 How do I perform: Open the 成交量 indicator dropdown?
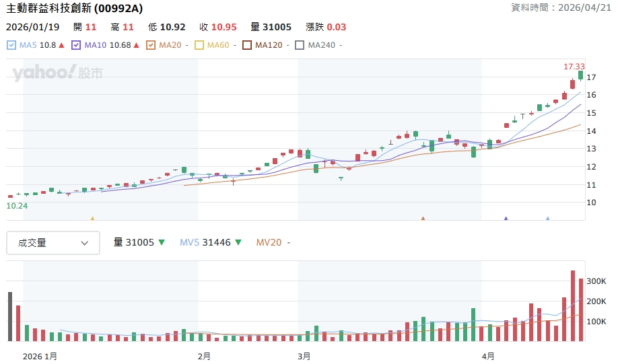[x=53, y=243]
